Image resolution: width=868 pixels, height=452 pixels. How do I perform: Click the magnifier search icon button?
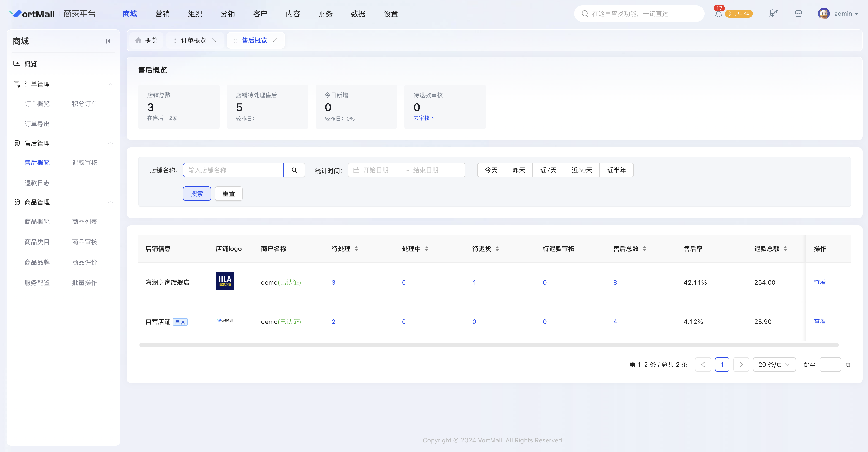click(294, 170)
